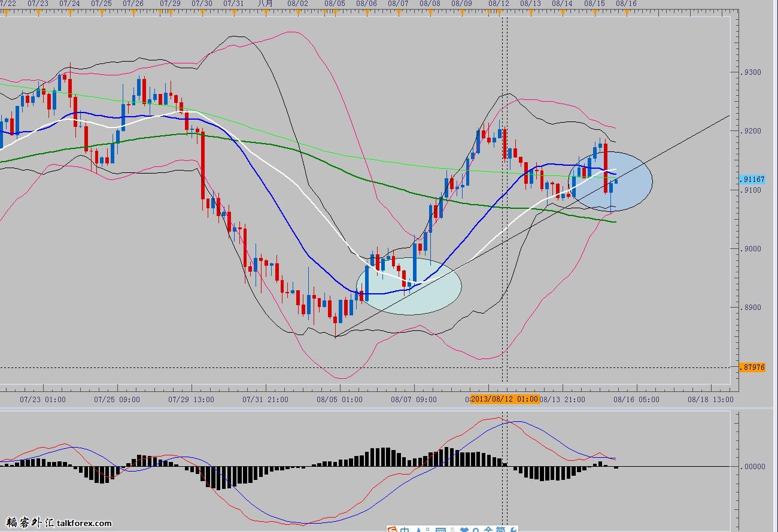Click the 07/24 marker on the top date ruler
The width and height of the screenshot is (778, 532).
(x=69, y=4)
